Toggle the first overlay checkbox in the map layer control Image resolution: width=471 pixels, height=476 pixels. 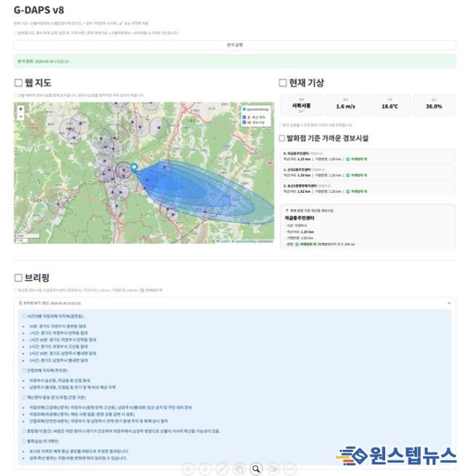pos(244,117)
